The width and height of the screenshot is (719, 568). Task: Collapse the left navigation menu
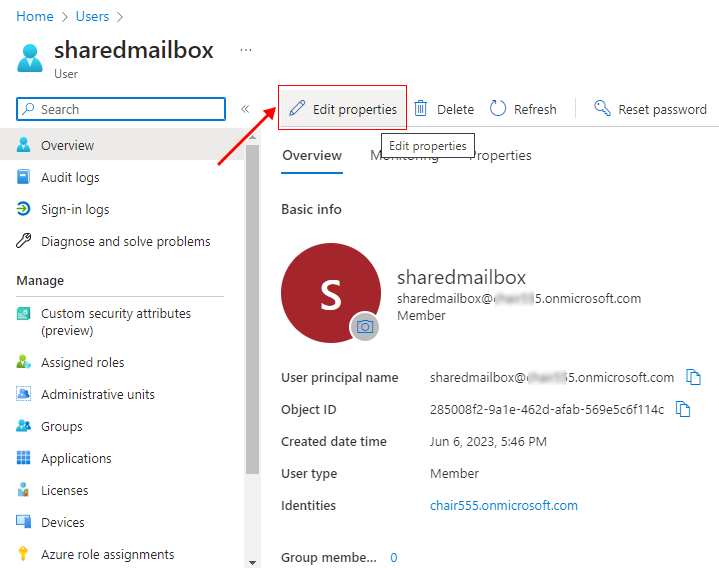click(x=244, y=109)
